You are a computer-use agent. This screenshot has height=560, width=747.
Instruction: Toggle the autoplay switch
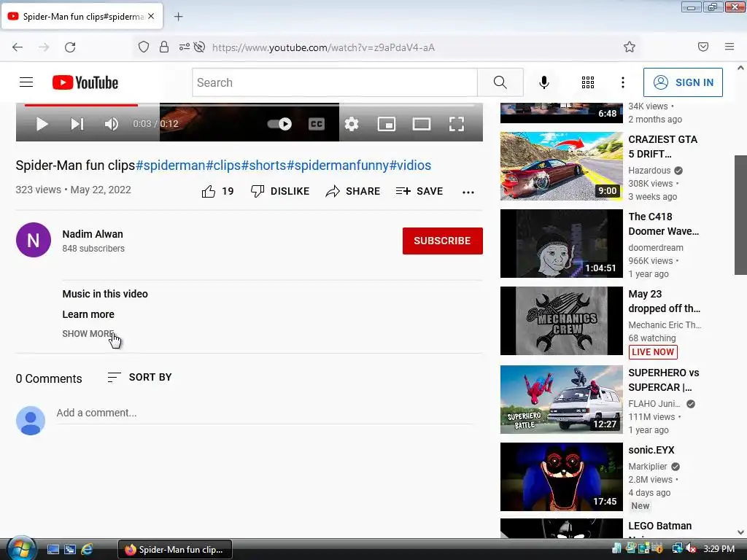pyautogui.click(x=279, y=124)
